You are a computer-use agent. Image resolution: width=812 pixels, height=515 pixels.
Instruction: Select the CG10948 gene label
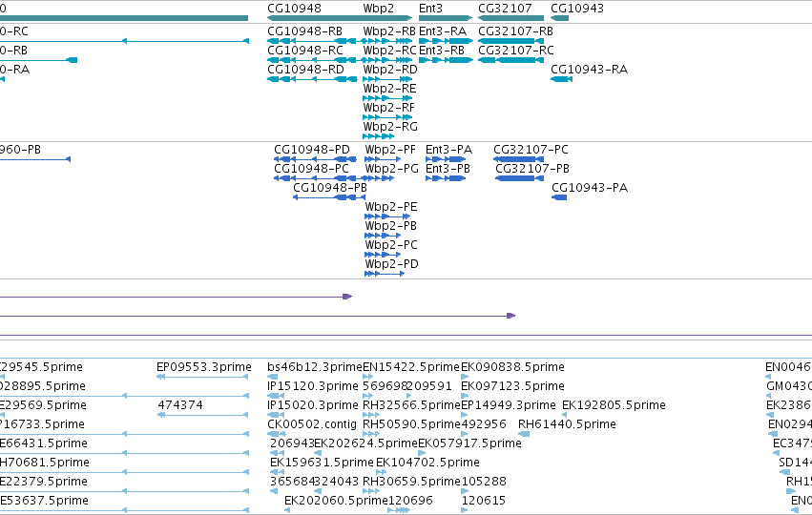point(294,9)
